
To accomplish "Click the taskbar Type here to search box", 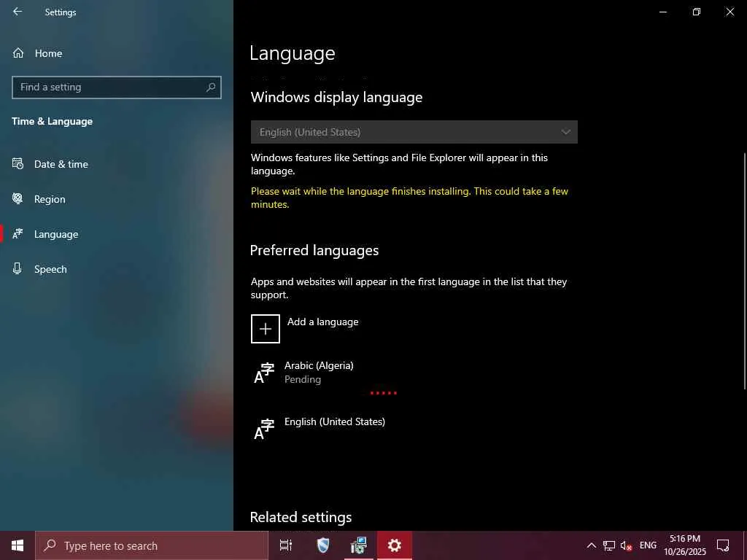I will coord(152,545).
